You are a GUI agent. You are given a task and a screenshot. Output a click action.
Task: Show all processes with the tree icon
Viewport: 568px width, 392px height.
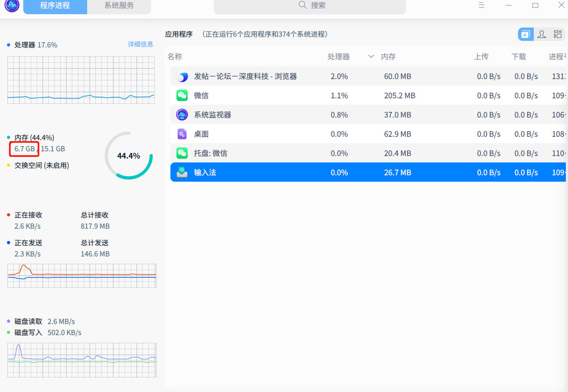coord(558,35)
